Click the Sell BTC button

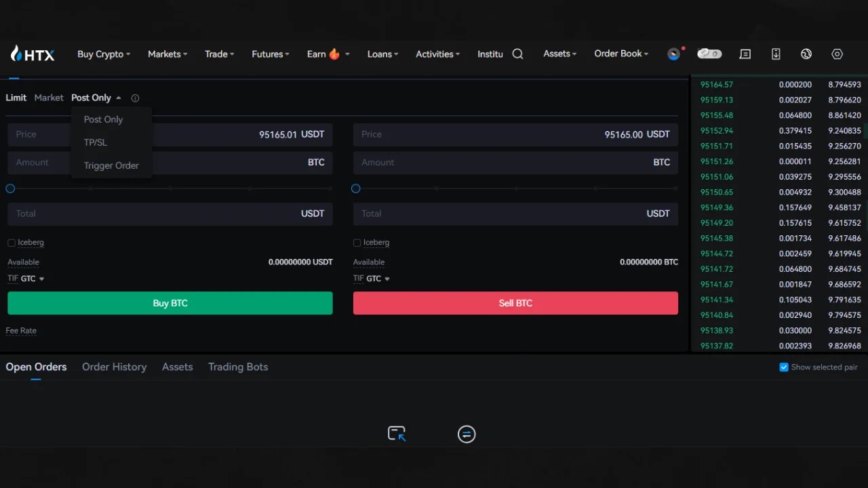(515, 303)
